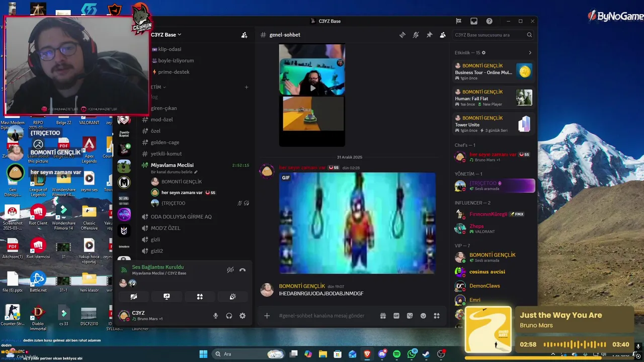
Task: Disconnect from voice call
Action: [243, 270]
